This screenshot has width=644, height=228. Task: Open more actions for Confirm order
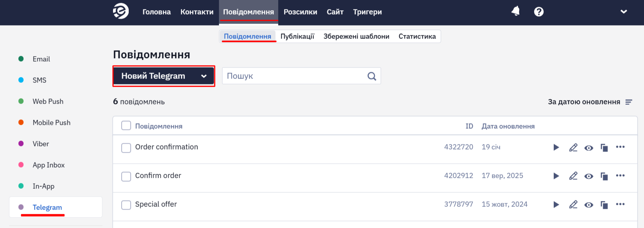620,175
